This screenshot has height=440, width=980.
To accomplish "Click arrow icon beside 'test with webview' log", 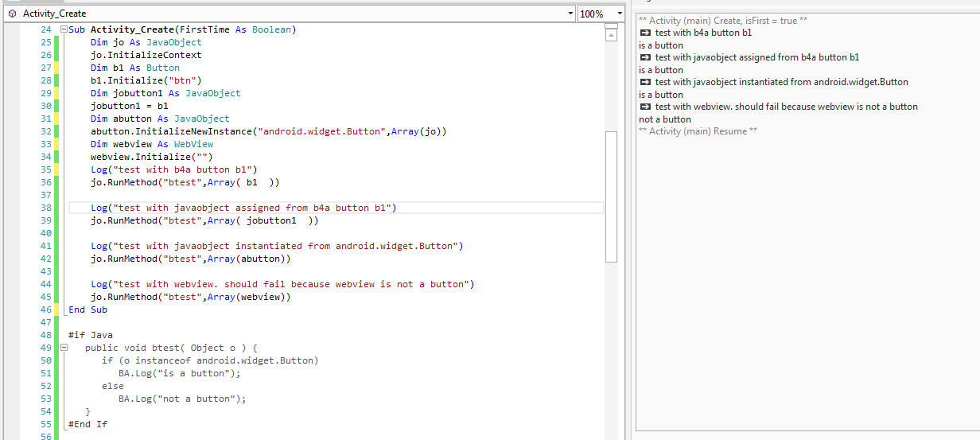I will tap(645, 107).
